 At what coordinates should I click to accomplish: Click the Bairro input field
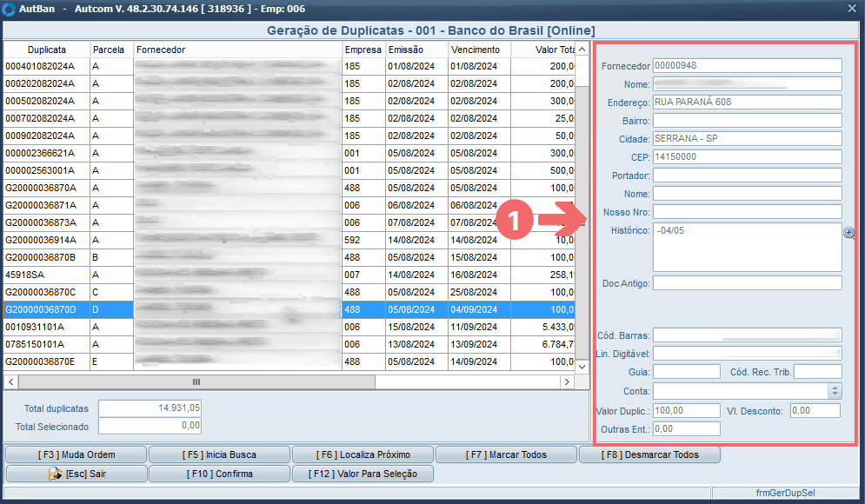(x=748, y=120)
